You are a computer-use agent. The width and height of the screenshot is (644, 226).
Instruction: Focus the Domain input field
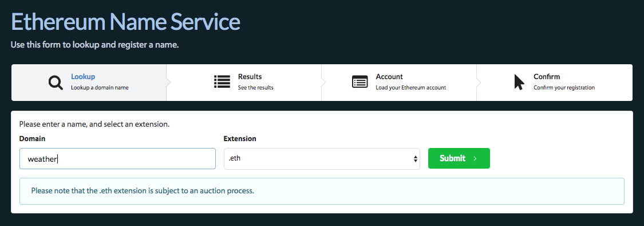117,158
